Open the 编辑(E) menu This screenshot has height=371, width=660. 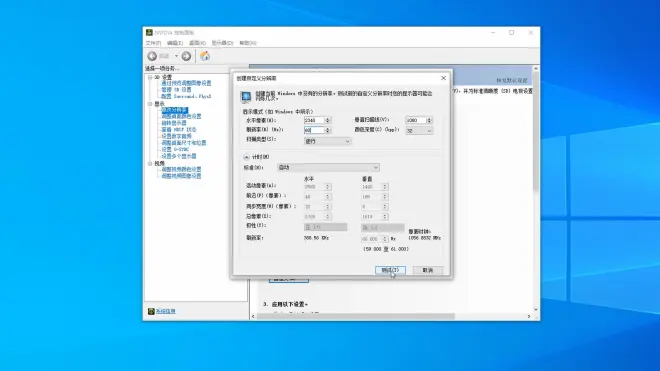click(x=175, y=43)
